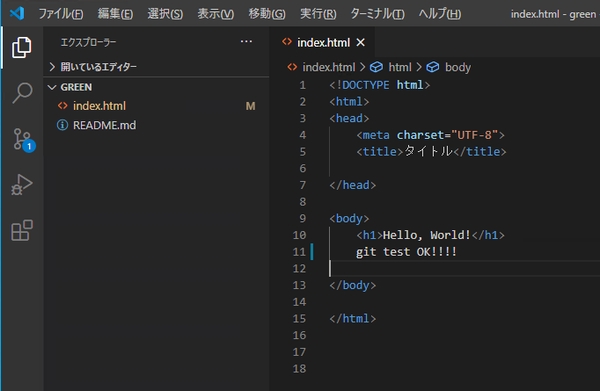Screen dimensions: 600x391
Task: Open the Run and Debug view
Action: (22, 185)
